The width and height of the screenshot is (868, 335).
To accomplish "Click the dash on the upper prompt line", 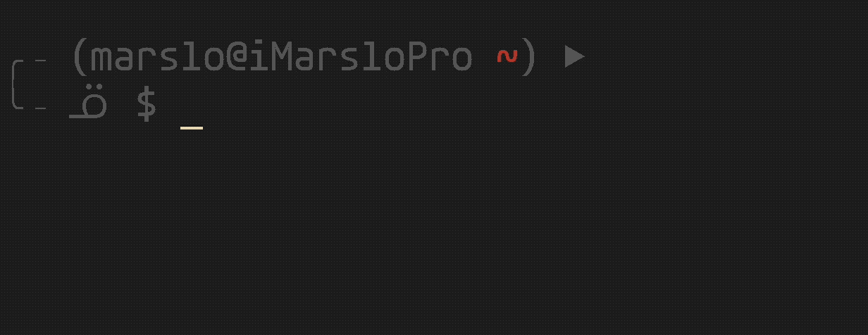I will coord(41,61).
